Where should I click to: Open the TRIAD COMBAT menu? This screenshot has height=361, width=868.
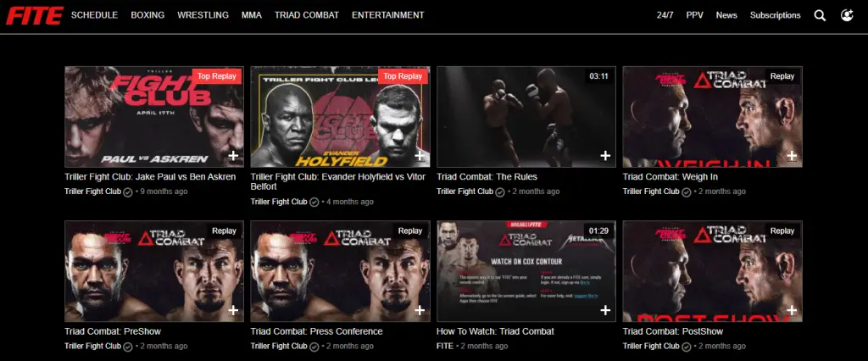307,15
